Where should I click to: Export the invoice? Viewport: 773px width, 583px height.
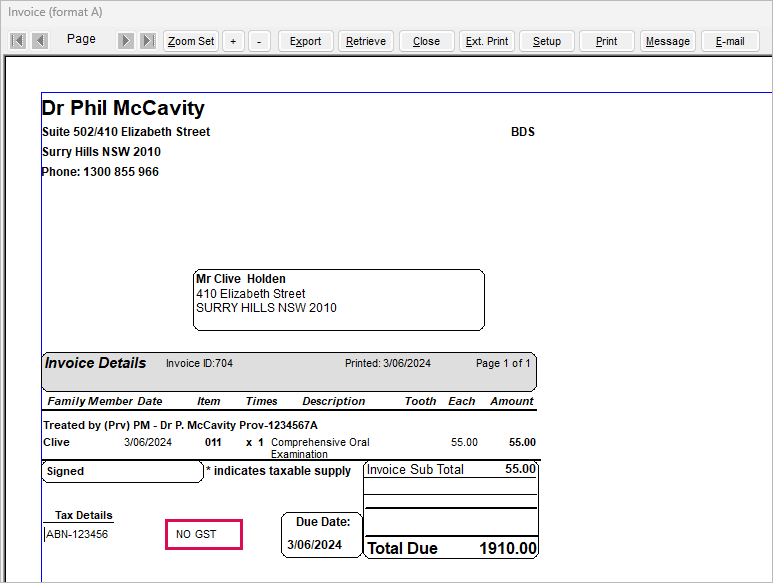(x=305, y=41)
